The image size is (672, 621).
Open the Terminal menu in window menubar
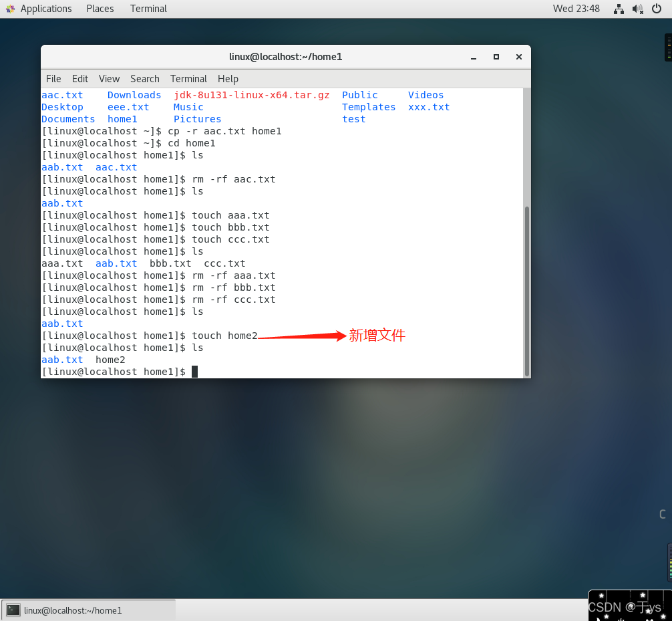pos(188,79)
